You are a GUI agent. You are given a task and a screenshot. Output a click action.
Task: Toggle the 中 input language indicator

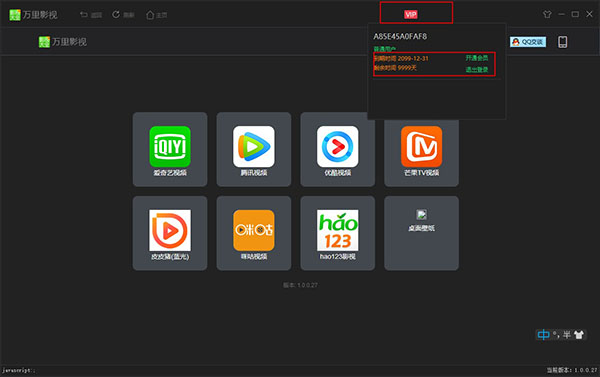point(543,335)
